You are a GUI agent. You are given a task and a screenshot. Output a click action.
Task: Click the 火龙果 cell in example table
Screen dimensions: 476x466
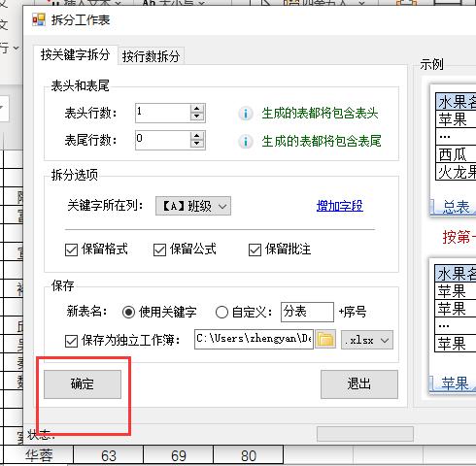(457, 172)
